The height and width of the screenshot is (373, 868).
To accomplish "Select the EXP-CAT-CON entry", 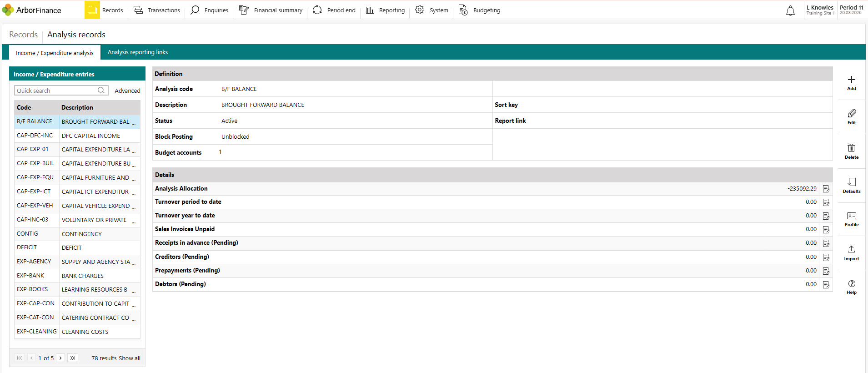I will pos(77,318).
